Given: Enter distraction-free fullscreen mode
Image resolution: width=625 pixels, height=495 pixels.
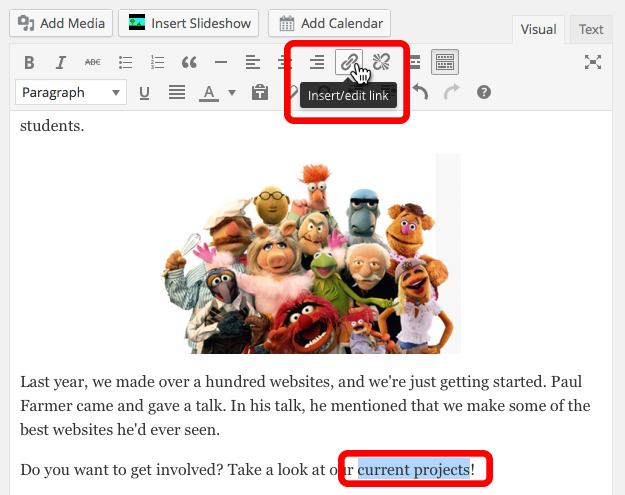Looking at the screenshot, I should coord(593,63).
